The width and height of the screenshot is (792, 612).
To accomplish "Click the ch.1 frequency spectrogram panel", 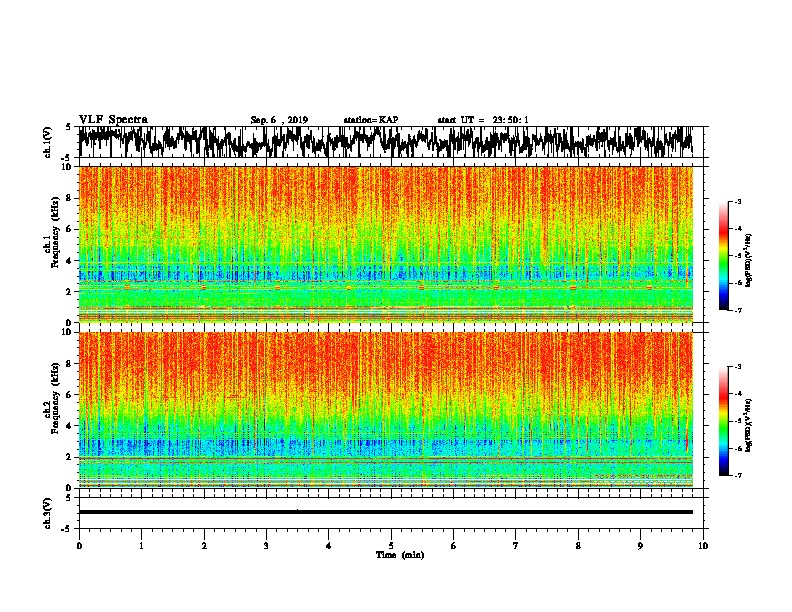I will [386, 244].
